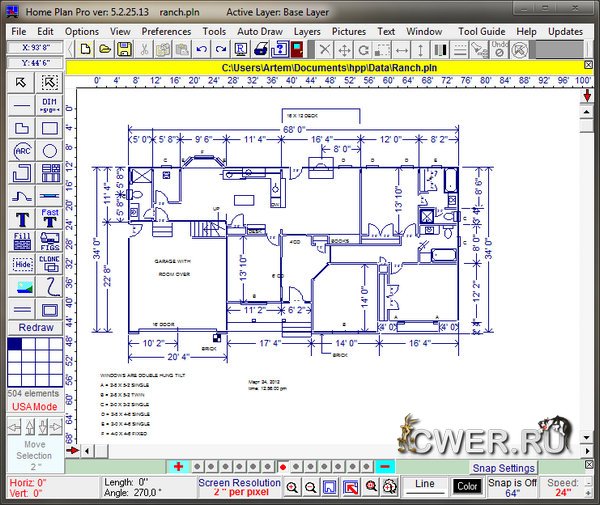Click the zoom in magnifier icon
The image size is (600, 505).
coord(292,487)
